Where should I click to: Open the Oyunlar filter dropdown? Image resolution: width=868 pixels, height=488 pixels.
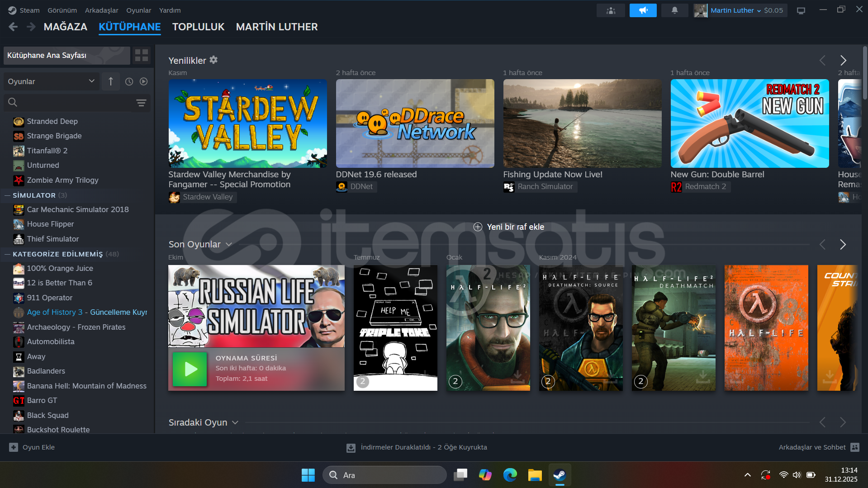[x=51, y=82]
